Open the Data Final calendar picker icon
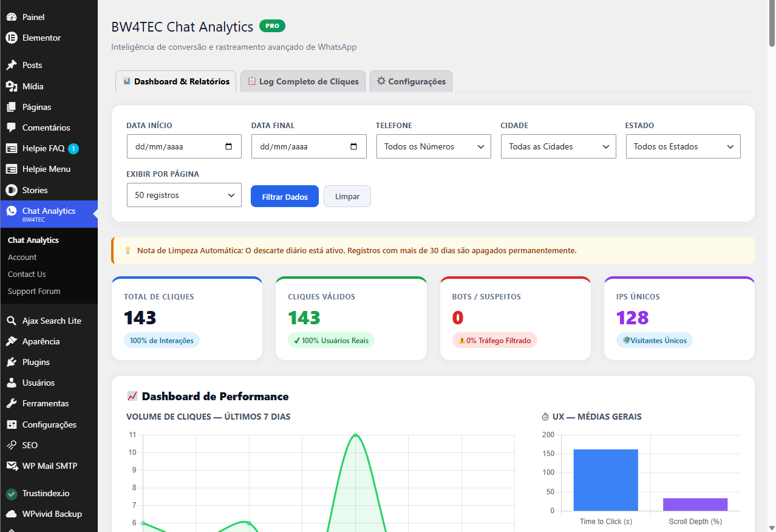Screen dimensions: 776x532 354,146
